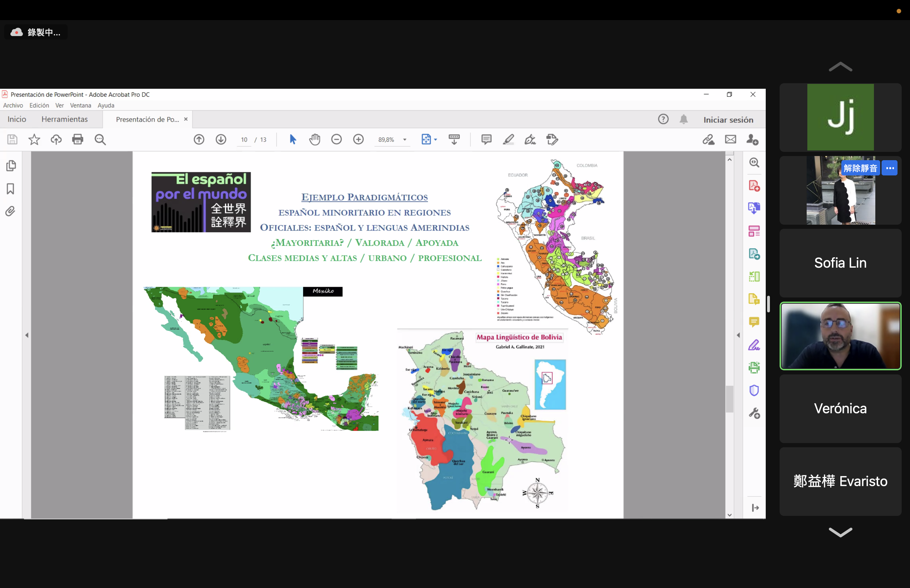Select the highlighter pen tool

[x=508, y=139]
